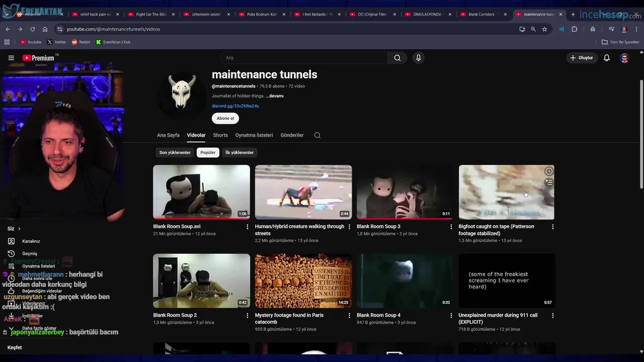Image resolution: width=644 pixels, height=362 pixels.
Task: Open options menu for Blank Room Soup 3
Action: [451, 227]
